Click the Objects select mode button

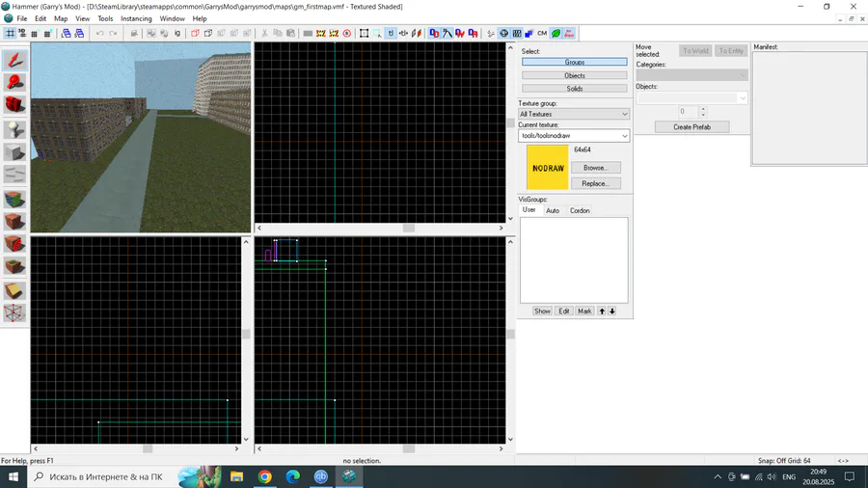pos(575,75)
